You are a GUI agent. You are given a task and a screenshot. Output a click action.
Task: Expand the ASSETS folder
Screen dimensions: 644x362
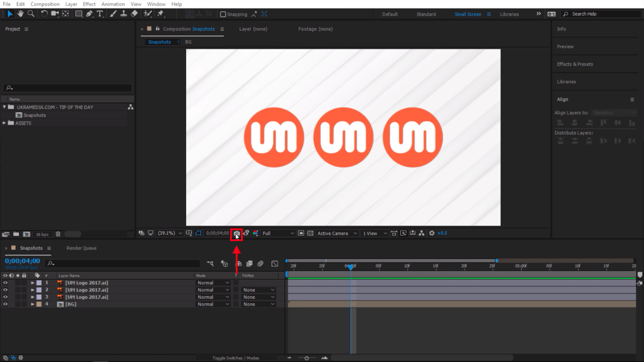pyautogui.click(x=5, y=123)
